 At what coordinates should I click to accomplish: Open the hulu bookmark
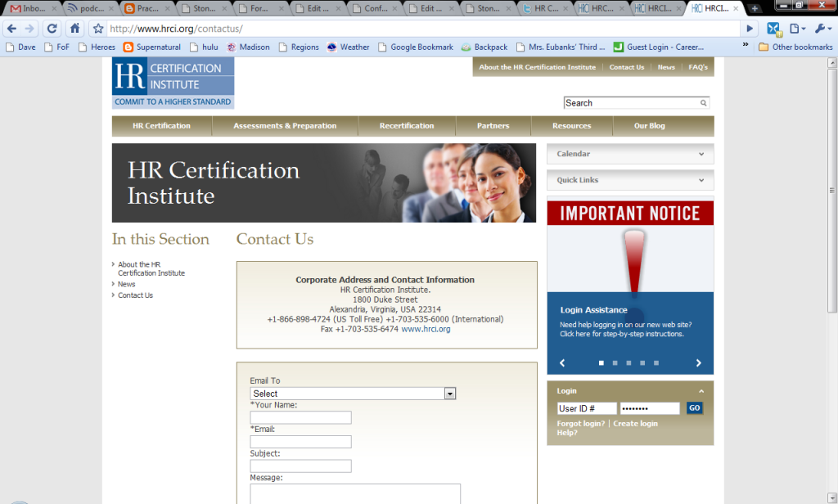(x=204, y=47)
